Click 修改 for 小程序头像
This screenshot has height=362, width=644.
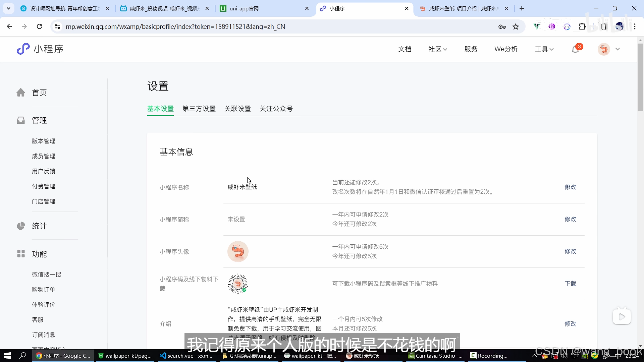pyautogui.click(x=570, y=251)
